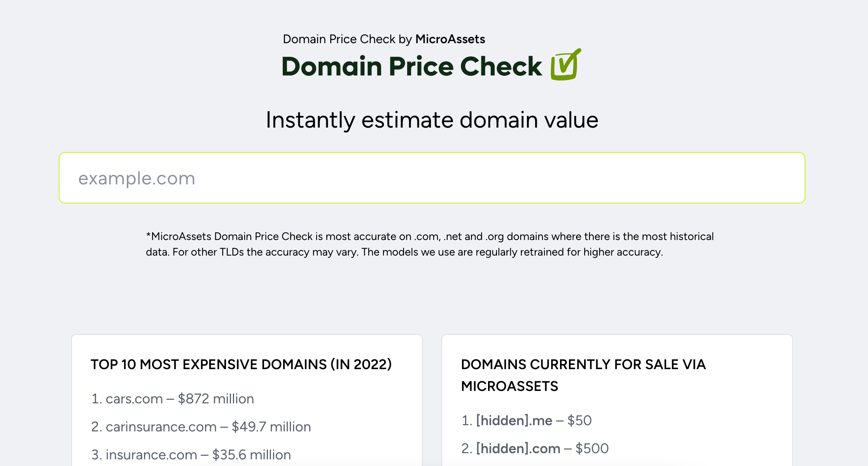Click the green checkmark logo icon

[566, 65]
